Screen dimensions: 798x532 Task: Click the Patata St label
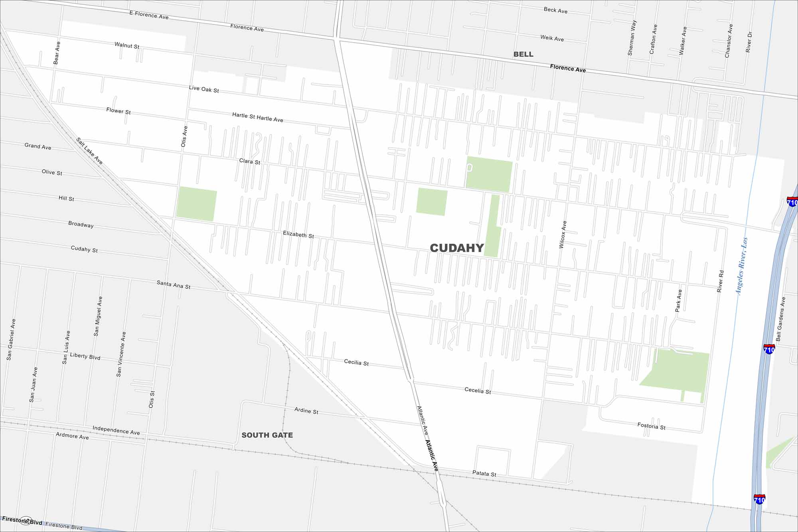[x=484, y=474]
